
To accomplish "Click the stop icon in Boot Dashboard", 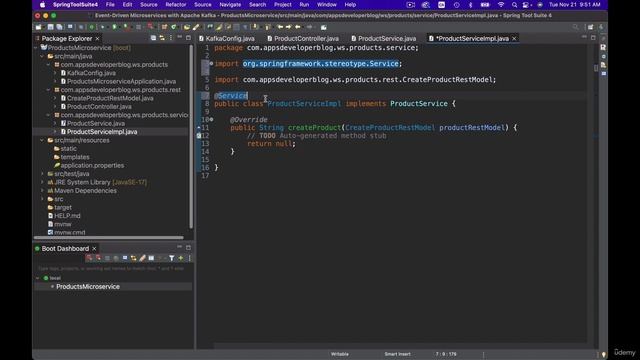I will coord(107,258).
